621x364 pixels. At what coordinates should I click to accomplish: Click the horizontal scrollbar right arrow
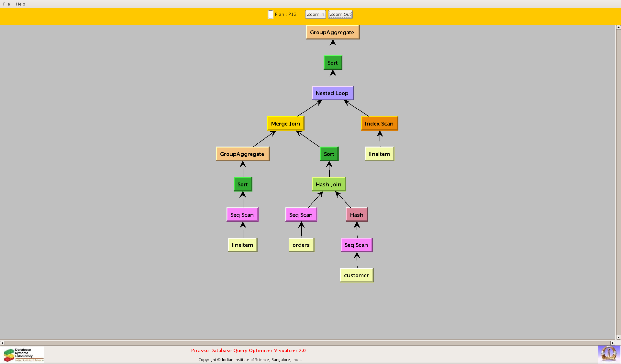click(613, 343)
